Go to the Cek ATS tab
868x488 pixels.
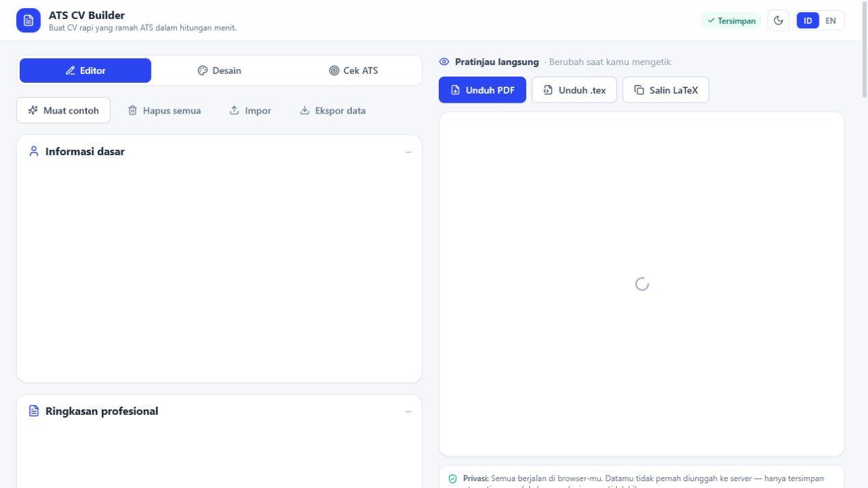point(353,70)
